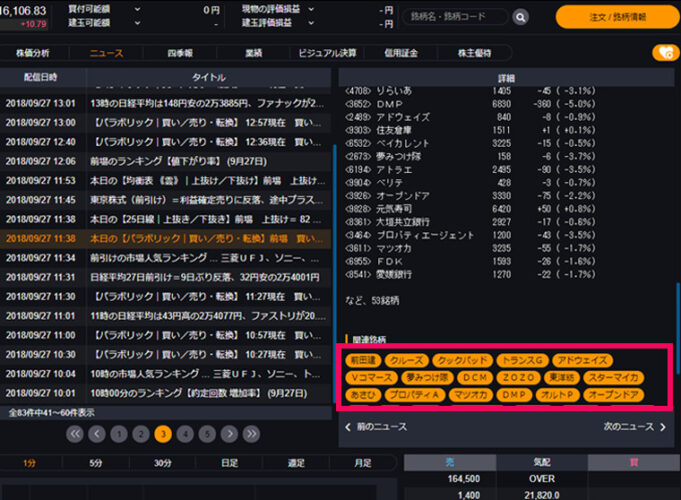
Task: Open the 13:00 パラボリック news row
Action: pyautogui.click(x=165, y=123)
